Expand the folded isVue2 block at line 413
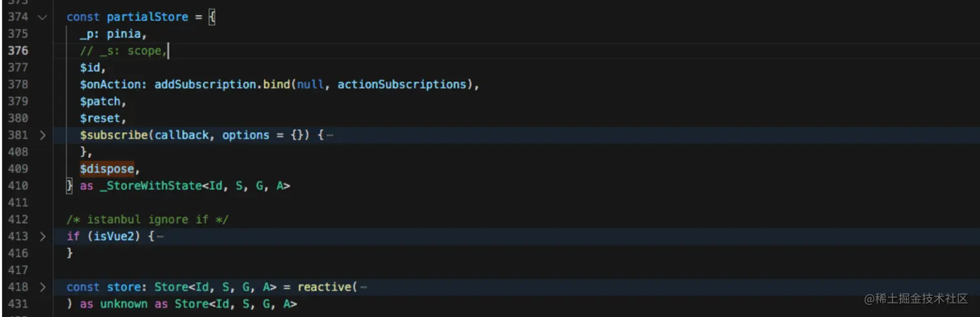Viewport: 980px width, 317px height. pos(43,237)
